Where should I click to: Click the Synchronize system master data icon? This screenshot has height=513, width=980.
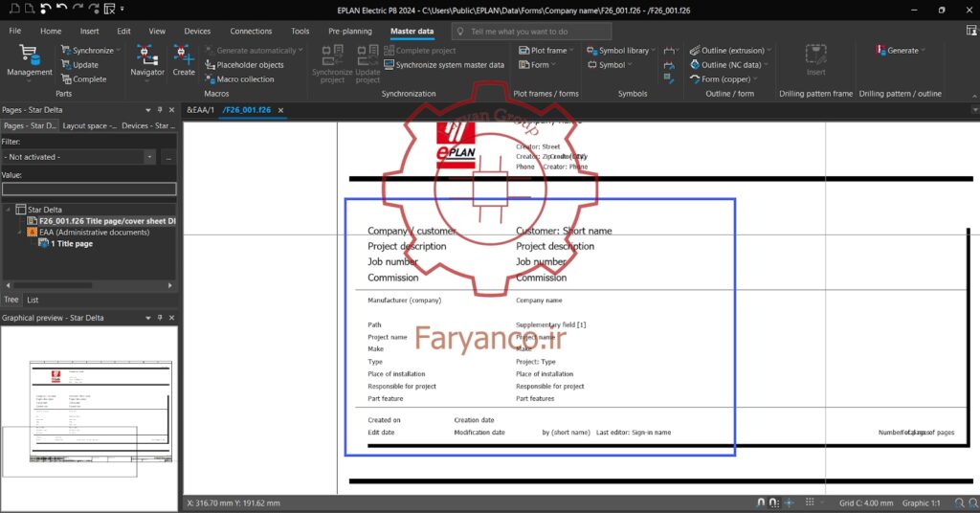pyautogui.click(x=389, y=65)
